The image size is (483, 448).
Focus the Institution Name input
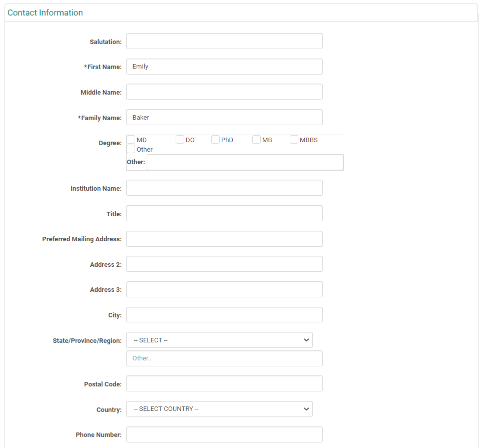click(224, 188)
